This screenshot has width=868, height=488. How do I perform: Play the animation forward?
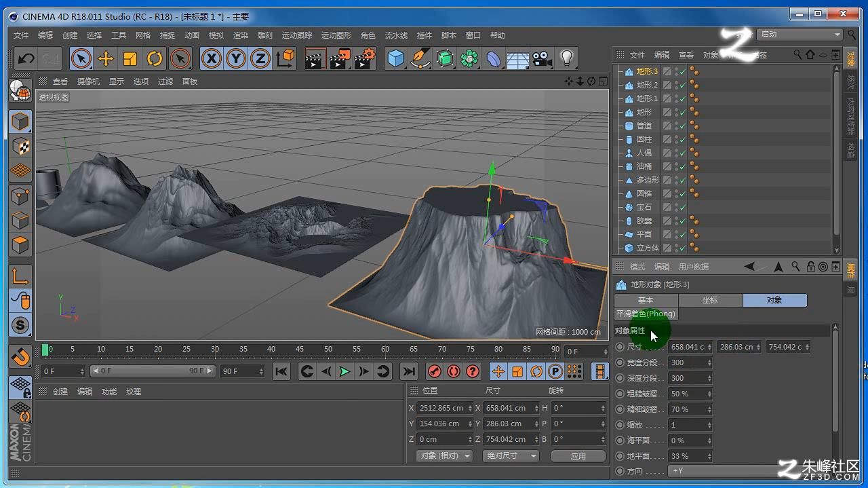pyautogui.click(x=344, y=371)
